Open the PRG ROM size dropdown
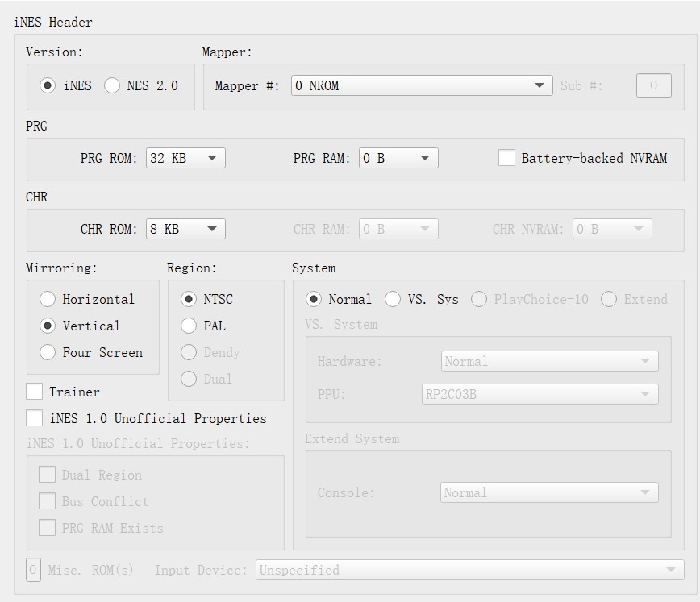700x602 pixels. click(185, 158)
